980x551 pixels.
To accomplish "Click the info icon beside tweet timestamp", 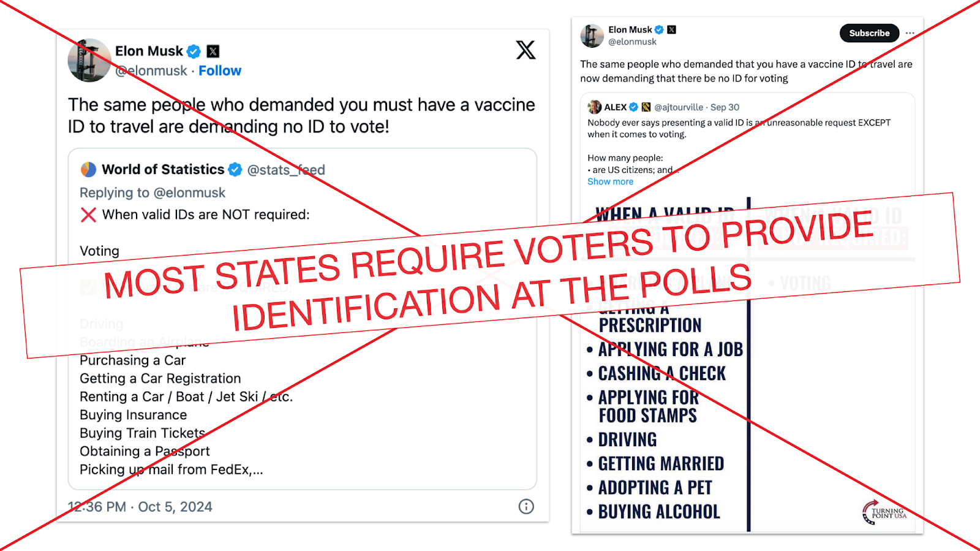I will pos(526,506).
